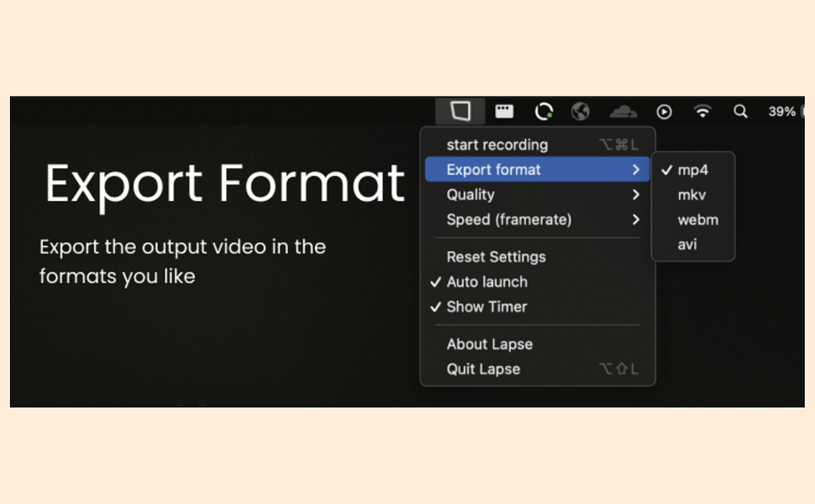Open the Quality submenu
Screen dimensions: 815x504
coord(538,194)
